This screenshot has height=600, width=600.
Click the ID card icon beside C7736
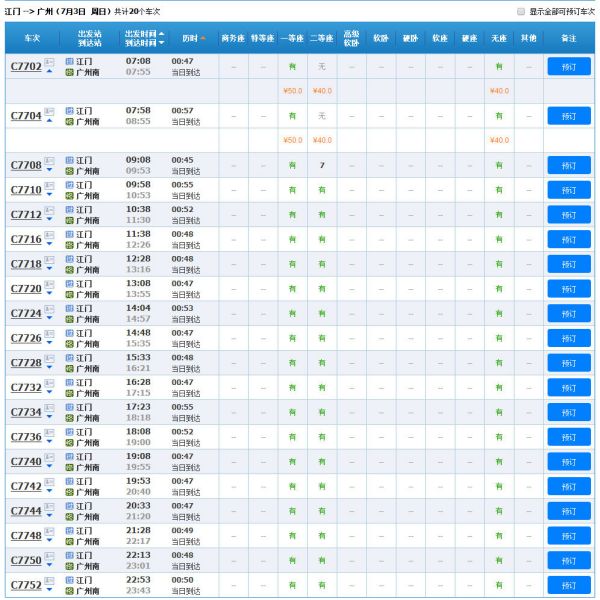pyautogui.click(x=49, y=432)
